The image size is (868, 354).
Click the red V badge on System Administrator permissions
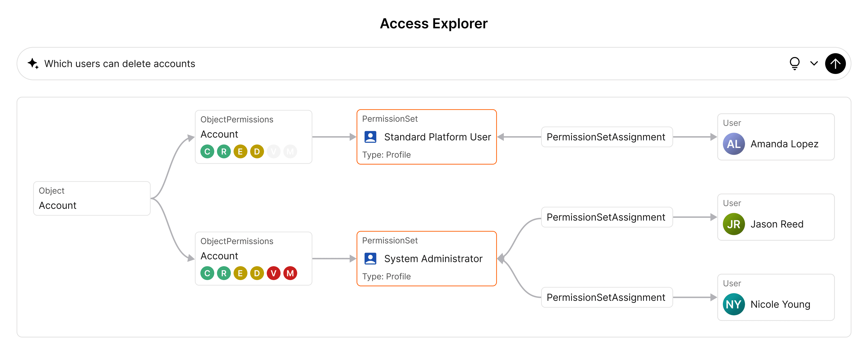(x=273, y=273)
